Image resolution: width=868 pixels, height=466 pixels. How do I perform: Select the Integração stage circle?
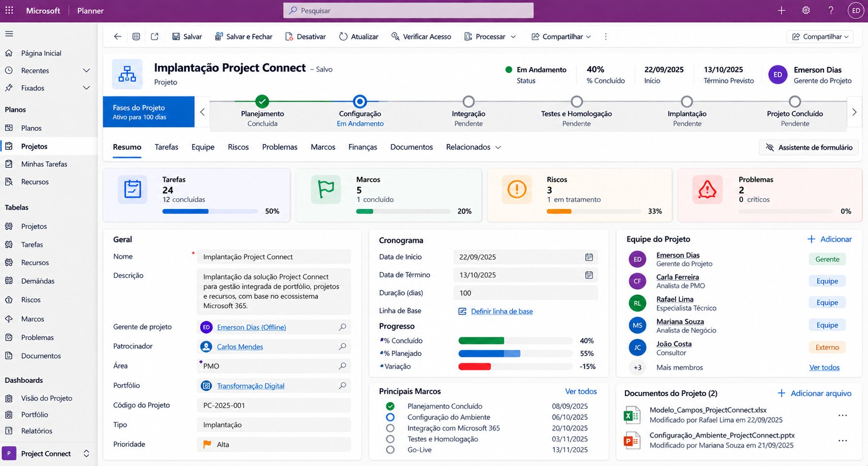(469, 101)
